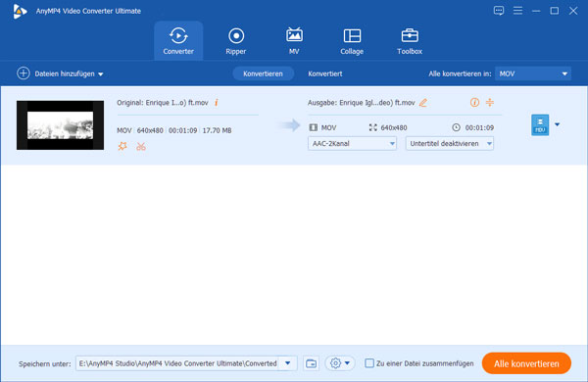The image size is (588, 382).
Task: Click the Speichern unter path field
Action: (x=177, y=363)
